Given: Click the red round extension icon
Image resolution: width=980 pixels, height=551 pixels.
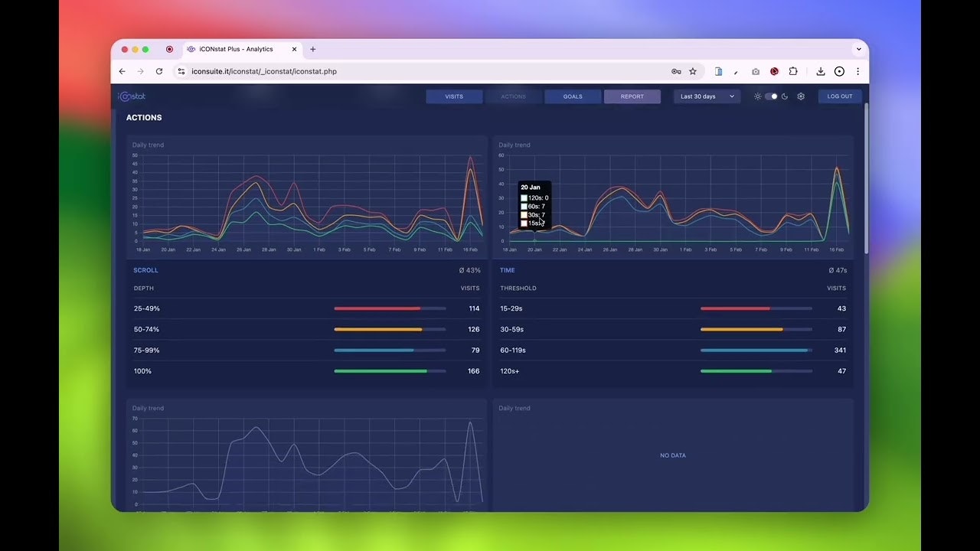Looking at the screenshot, I should click(774, 71).
